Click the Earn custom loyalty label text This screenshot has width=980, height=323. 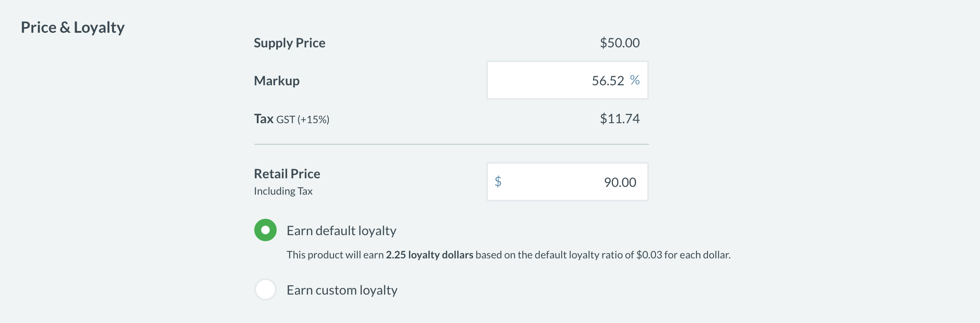[x=342, y=290]
